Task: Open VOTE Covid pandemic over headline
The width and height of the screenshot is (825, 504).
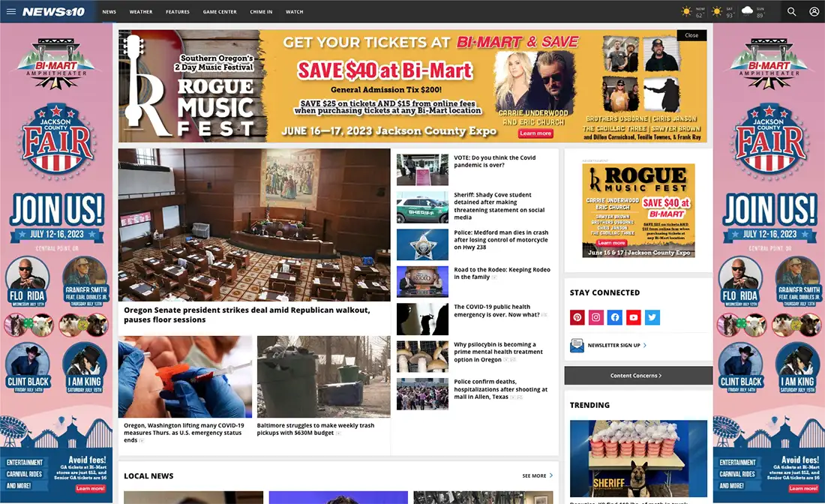Action: click(494, 161)
